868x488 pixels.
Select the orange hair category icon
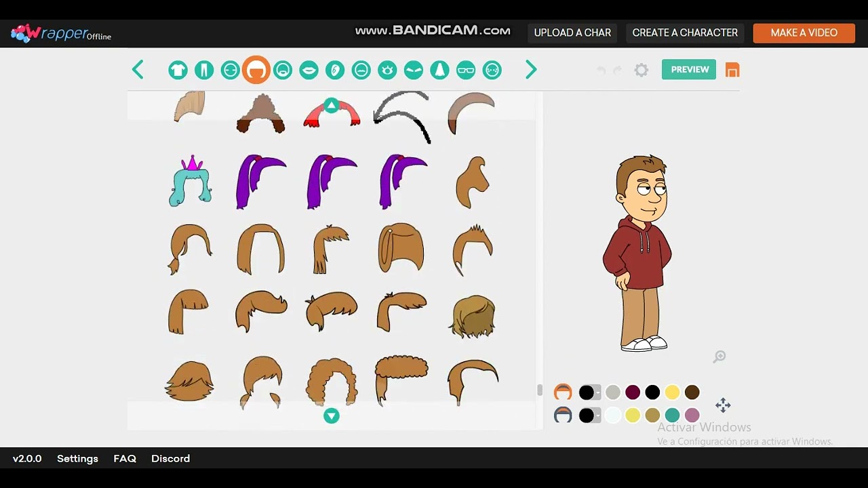(256, 70)
